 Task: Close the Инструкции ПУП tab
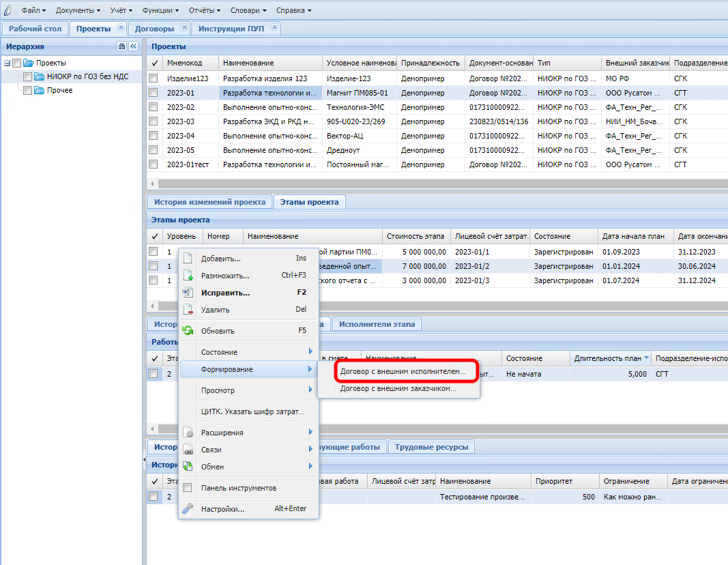coord(274,27)
